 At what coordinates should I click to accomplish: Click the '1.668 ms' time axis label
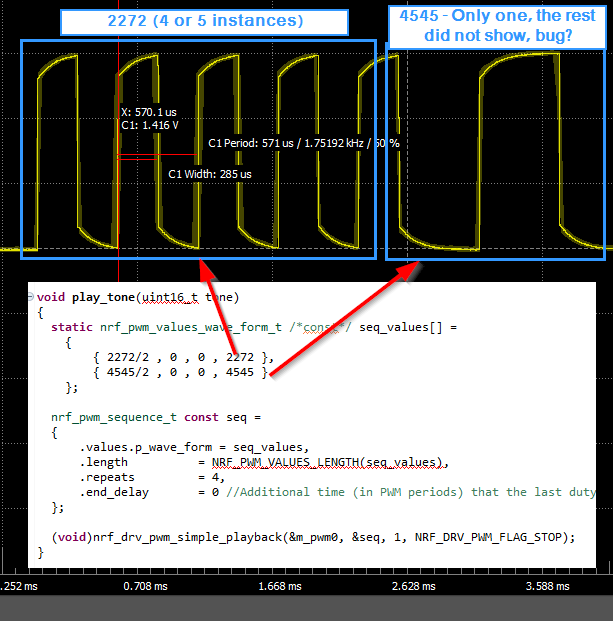(280, 586)
